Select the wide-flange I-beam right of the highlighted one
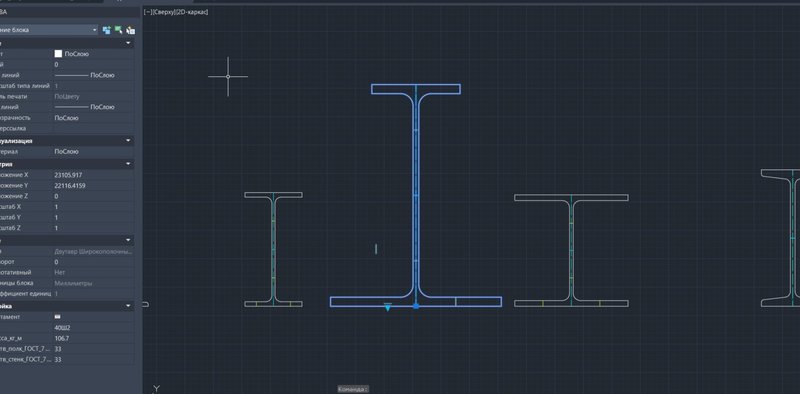The image size is (800, 394). [571, 251]
